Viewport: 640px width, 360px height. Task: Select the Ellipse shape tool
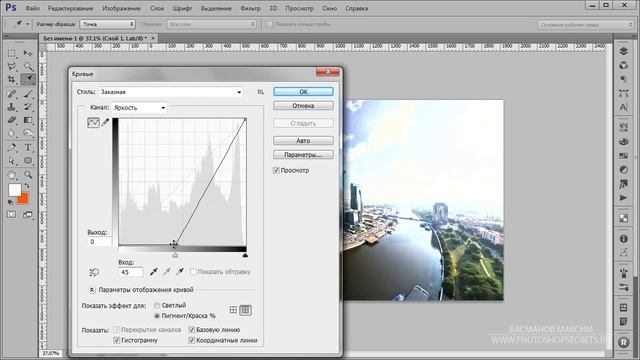point(28,160)
